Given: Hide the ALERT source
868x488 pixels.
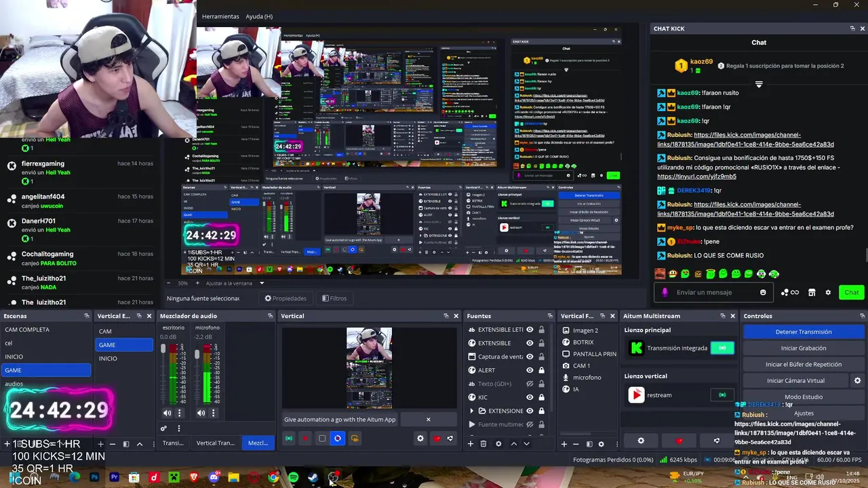Looking at the screenshot, I should click(530, 371).
